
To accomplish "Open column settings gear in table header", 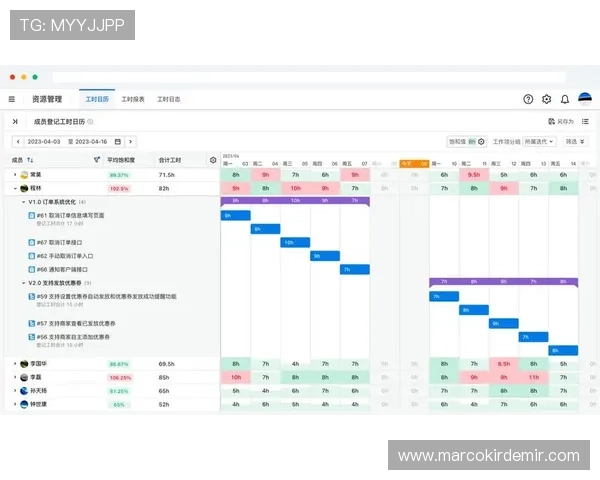I will [x=213, y=160].
